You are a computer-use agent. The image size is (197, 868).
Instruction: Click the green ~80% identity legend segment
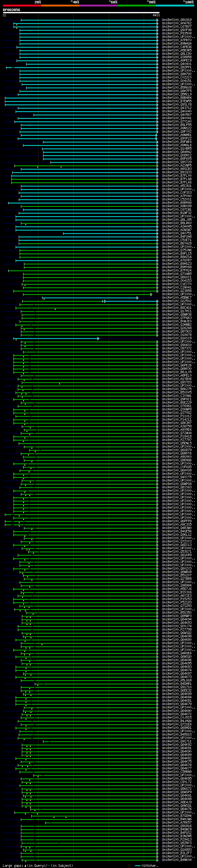(136, 6)
